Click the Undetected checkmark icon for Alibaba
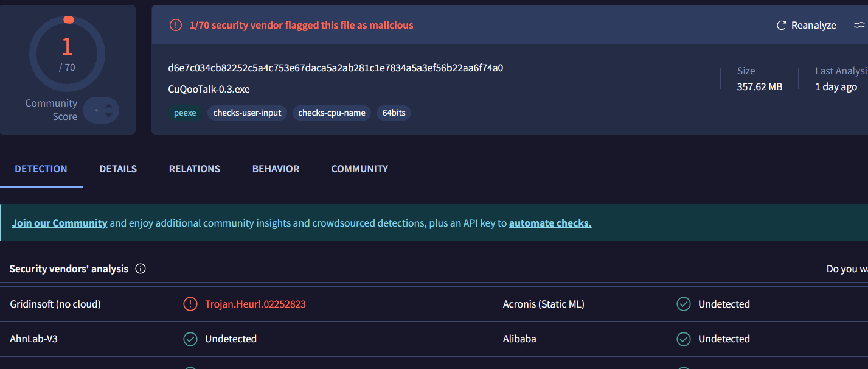868x369 pixels. 684,339
